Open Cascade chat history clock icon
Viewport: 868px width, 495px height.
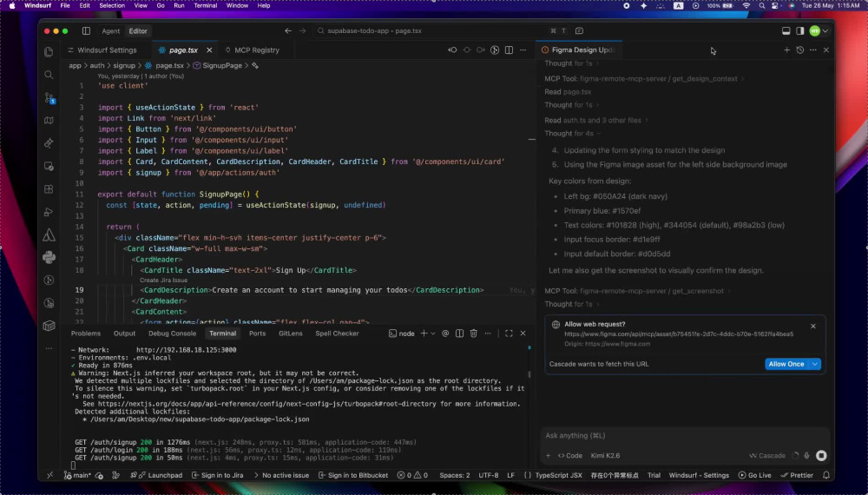click(800, 49)
